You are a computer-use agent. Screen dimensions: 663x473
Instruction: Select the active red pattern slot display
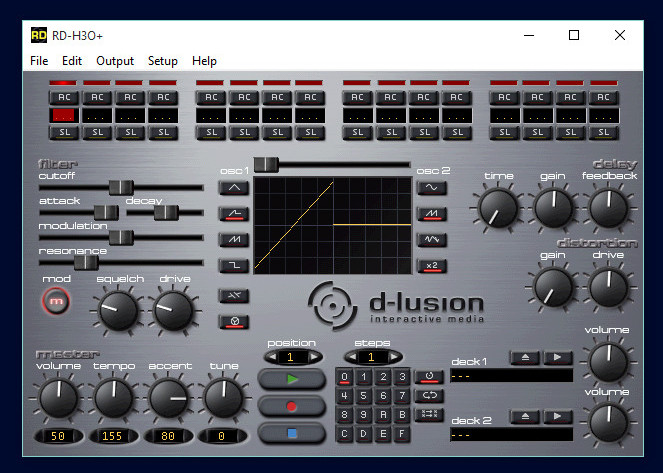(x=63, y=115)
